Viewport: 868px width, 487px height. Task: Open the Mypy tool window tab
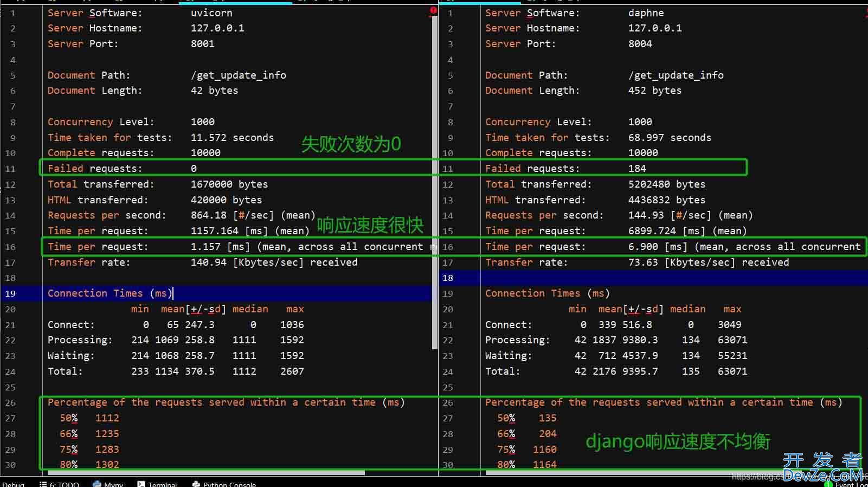107,484
